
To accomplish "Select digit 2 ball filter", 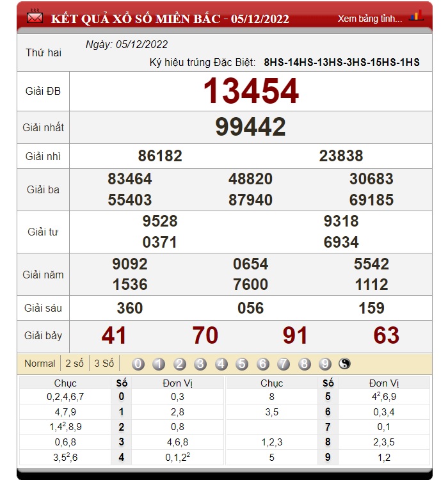I will pyautogui.click(x=179, y=364).
